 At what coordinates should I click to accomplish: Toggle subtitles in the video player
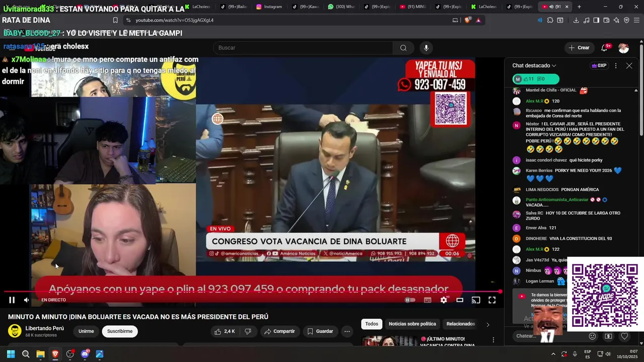[x=428, y=300]
